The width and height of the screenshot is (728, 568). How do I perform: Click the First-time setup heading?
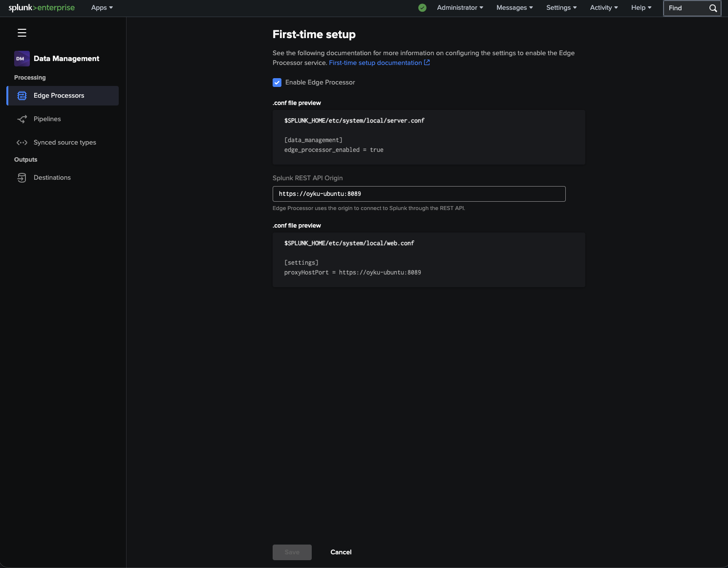pyautogui.click(x=314, y=35)
